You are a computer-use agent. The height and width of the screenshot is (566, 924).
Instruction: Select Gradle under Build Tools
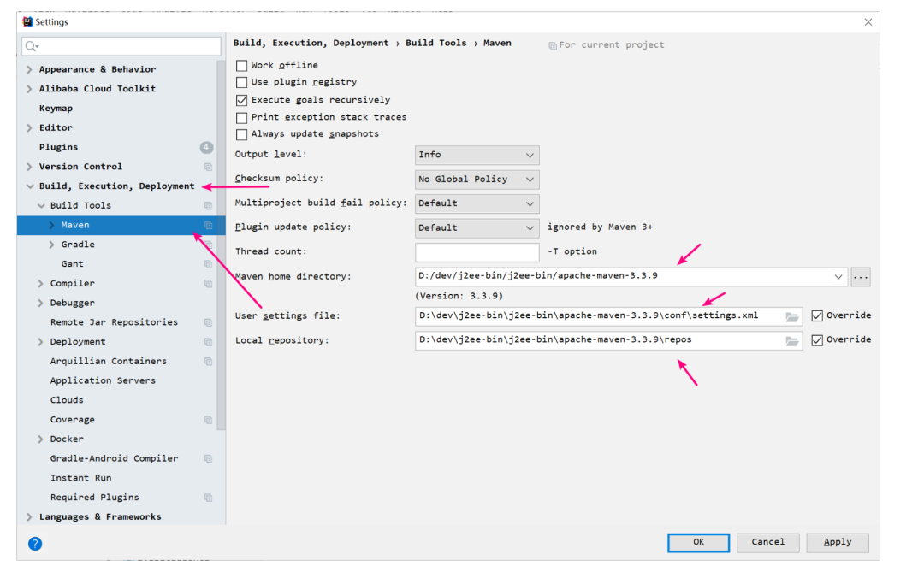tap(78, 245)
